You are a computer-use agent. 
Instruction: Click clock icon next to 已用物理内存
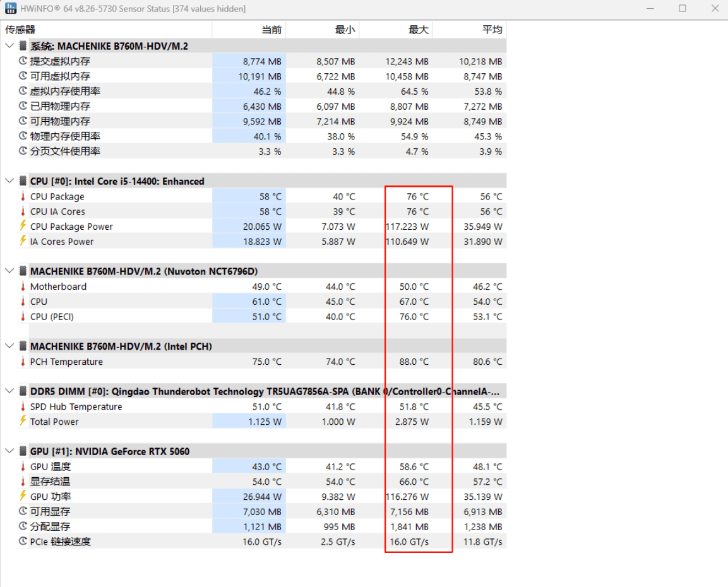(x=23, y=106)
